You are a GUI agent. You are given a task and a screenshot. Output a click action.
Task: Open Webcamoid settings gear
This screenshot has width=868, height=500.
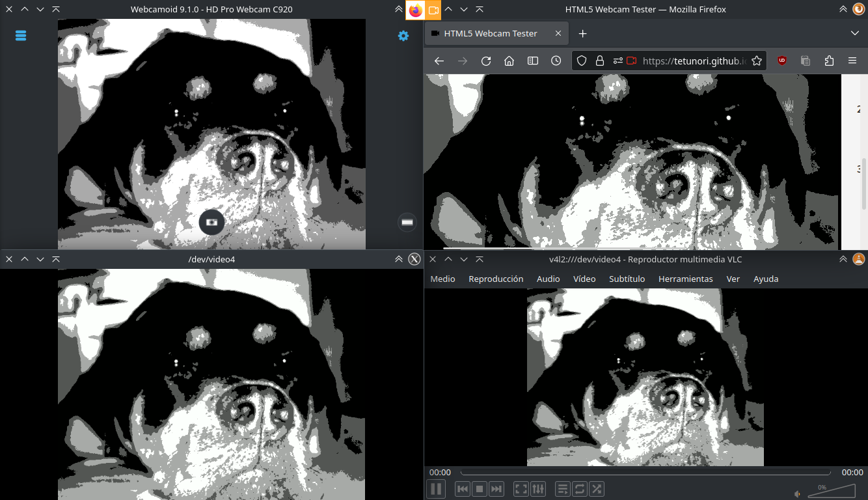(403, 36)
